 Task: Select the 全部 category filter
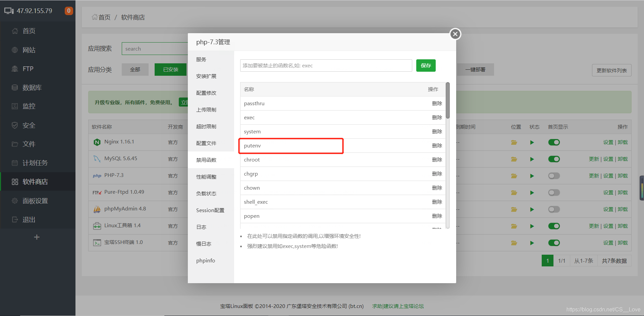point(135,70)
